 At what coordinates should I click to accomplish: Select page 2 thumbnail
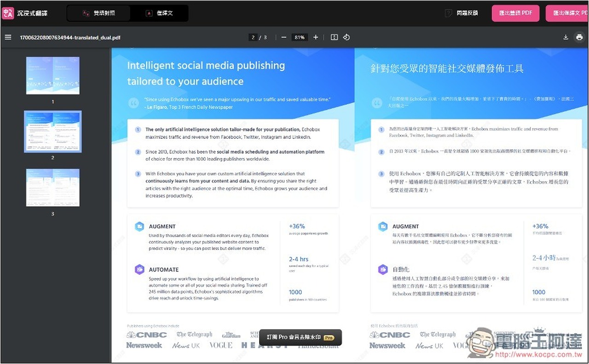coord(53,131)
